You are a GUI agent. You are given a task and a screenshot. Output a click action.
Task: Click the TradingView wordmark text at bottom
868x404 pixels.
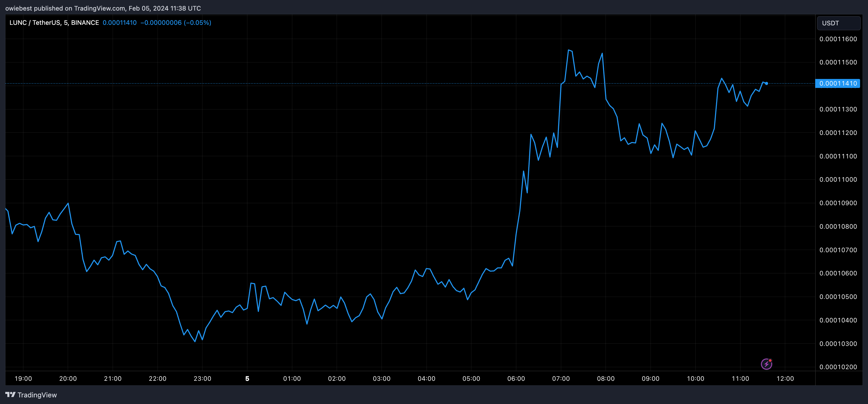(x=37, y=395)
